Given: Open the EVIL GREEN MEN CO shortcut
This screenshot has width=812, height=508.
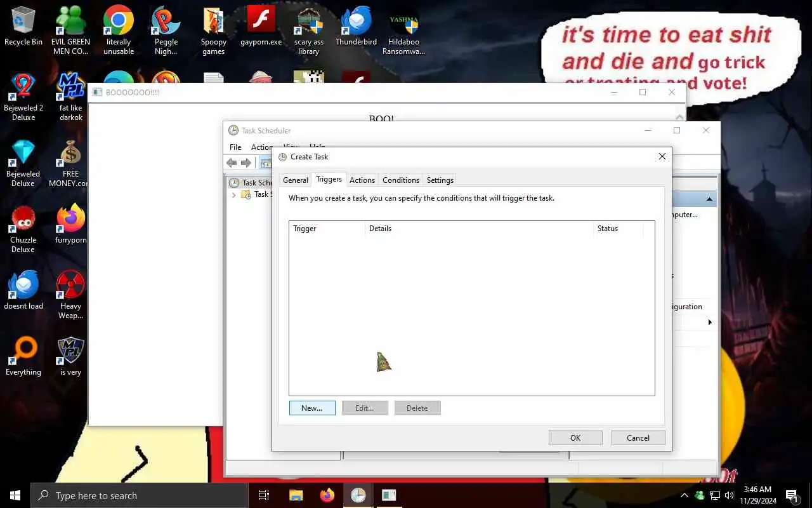Looking at the screenshot, I should (71, 30).
